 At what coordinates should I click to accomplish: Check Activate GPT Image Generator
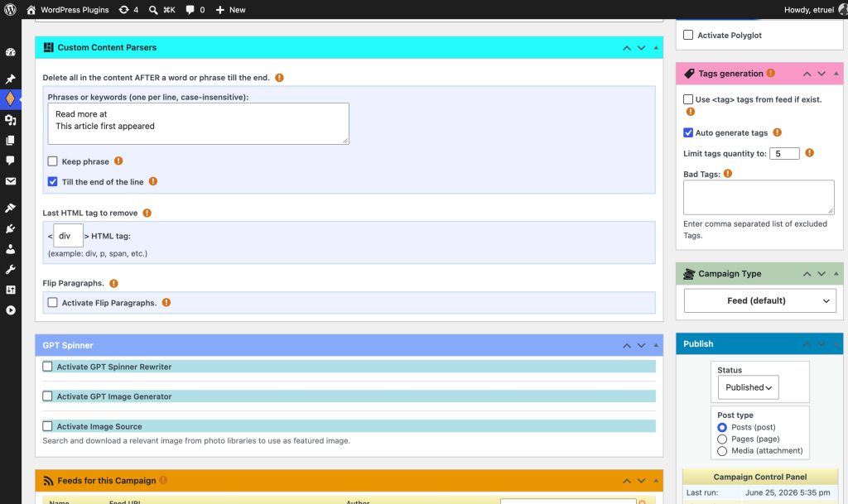pyautogui.click(x=47, y=396)
